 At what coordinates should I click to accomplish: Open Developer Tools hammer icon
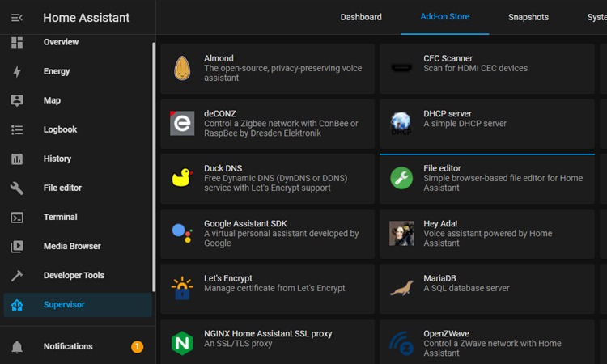tap(17, 275)
